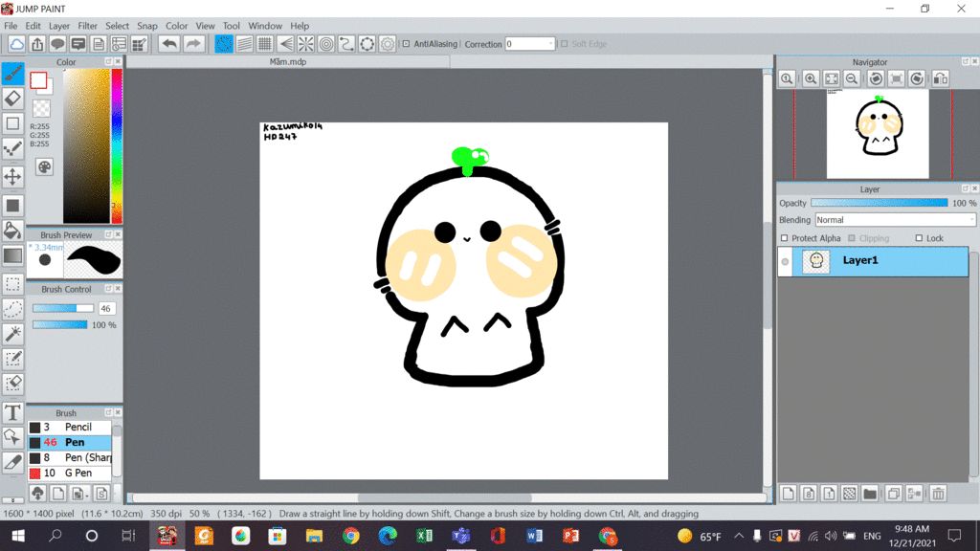Add a new layer in Layer panel
This screenshot has width=980, height=551.
point(789,494)
